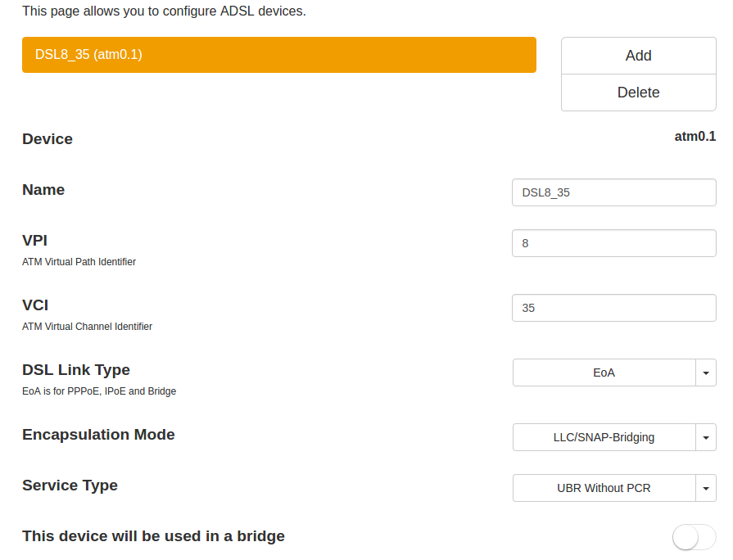Open the UBR Without PCR service selector
Viewport: 733px width, 560px height.
[x=604, y=488]
